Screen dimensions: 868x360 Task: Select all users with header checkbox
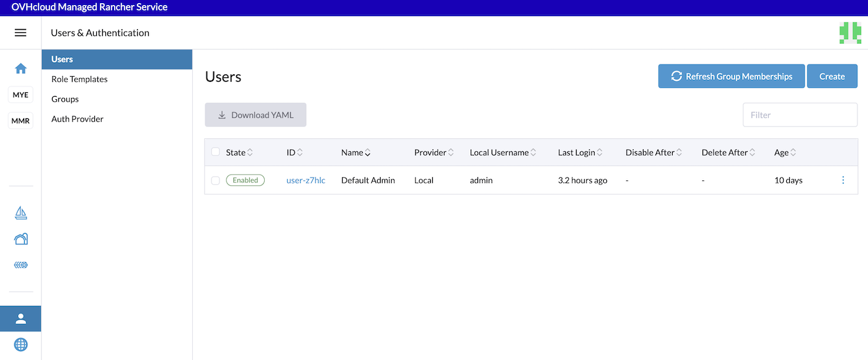point(215,152)
